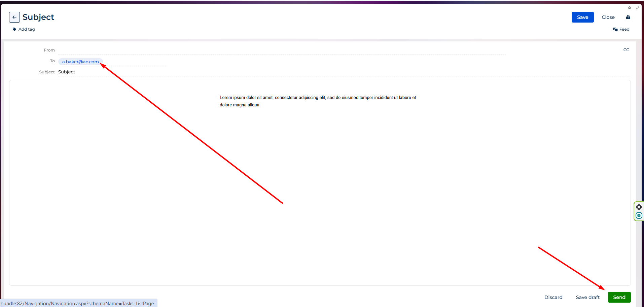The image size is (644, 307).
Task: Click the back arrow icon
Action: coord(14,17)
